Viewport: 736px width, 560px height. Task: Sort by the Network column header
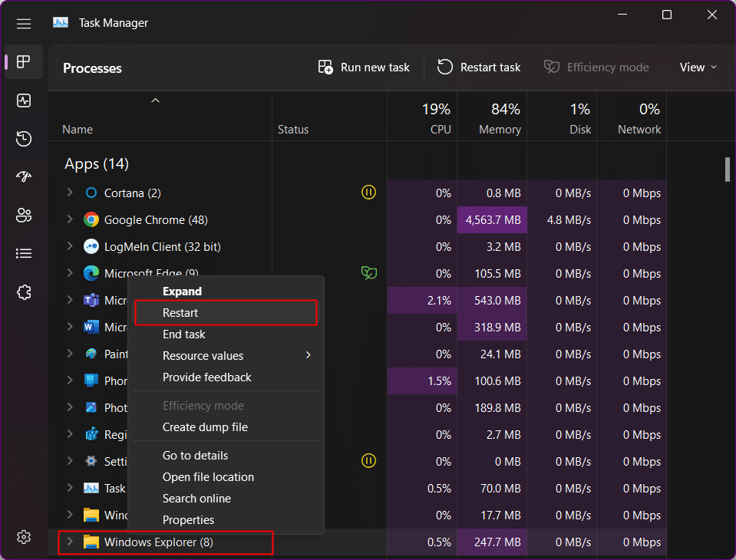click(632, 117)
